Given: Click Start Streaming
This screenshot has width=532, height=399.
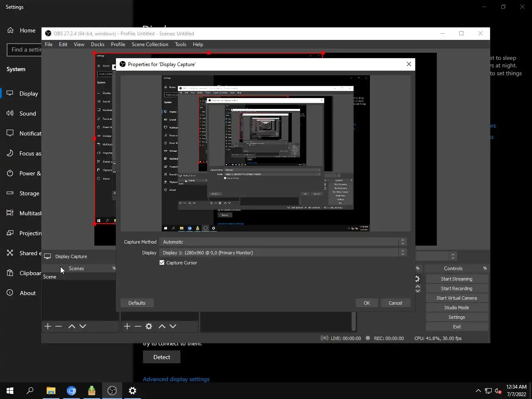Looking at the screenshot, I should (456, 279).
